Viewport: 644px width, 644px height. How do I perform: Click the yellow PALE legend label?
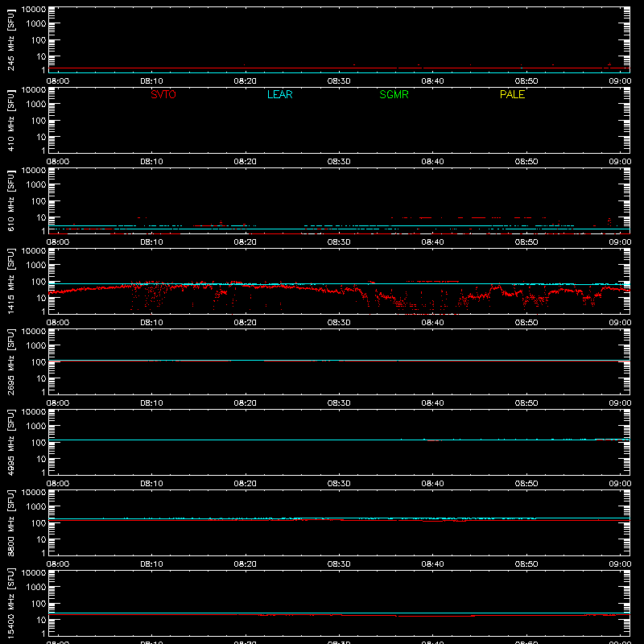pos(512,94)
